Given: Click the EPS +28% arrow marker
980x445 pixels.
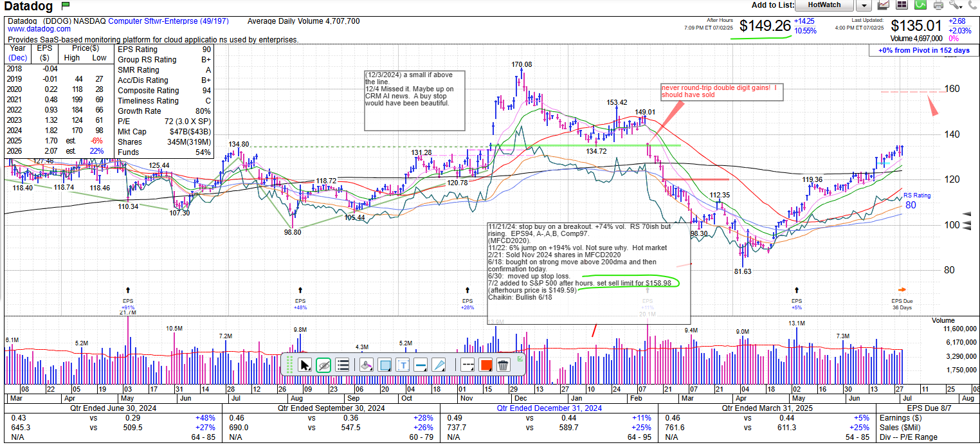Looking at the screenshot, I should [467, 291].
